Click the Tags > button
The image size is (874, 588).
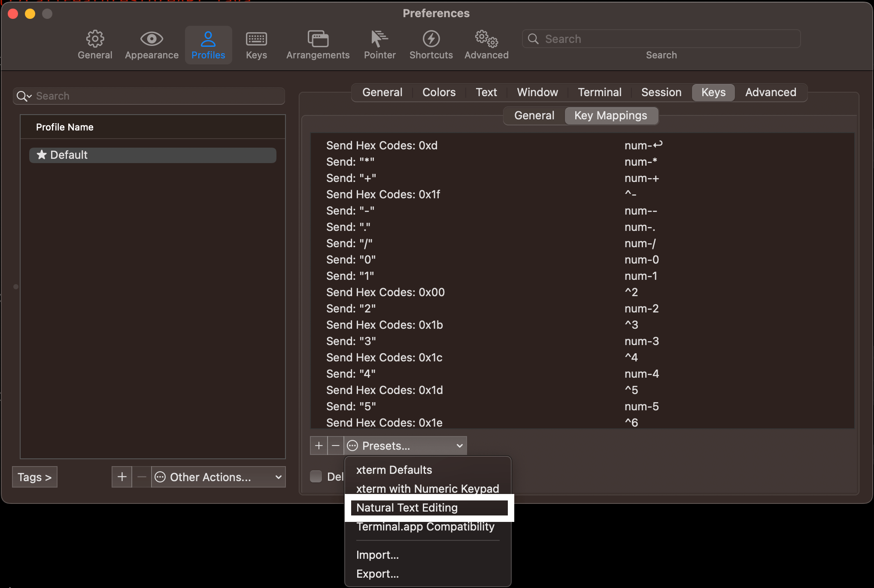(35, 477)
